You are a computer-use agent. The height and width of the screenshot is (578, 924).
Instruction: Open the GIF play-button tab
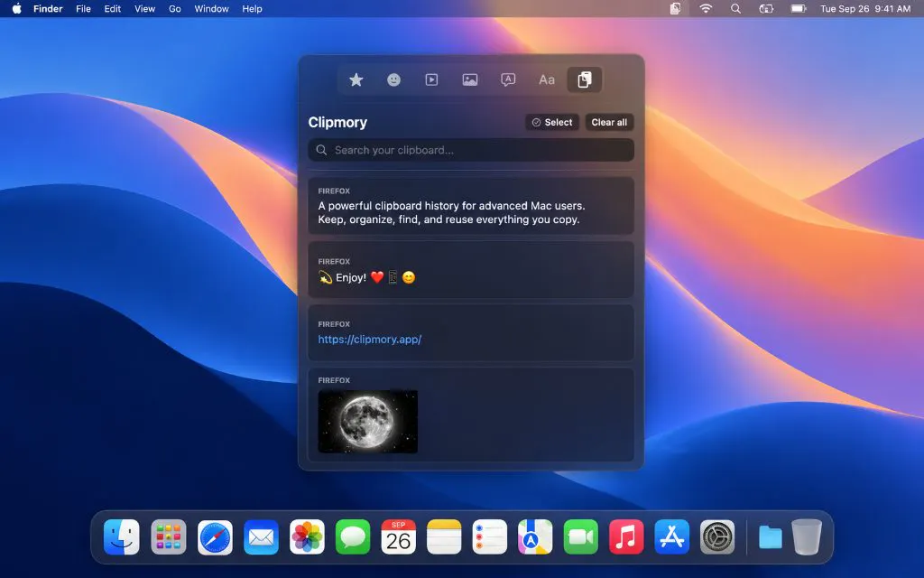point(431,79)
